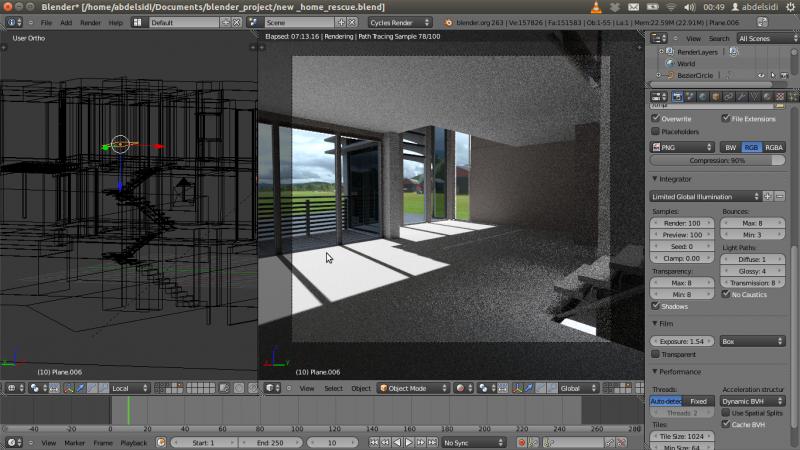The image size is (800, 450).
Task: Open the Marker menu in timeline
Action: pos(74,443)
